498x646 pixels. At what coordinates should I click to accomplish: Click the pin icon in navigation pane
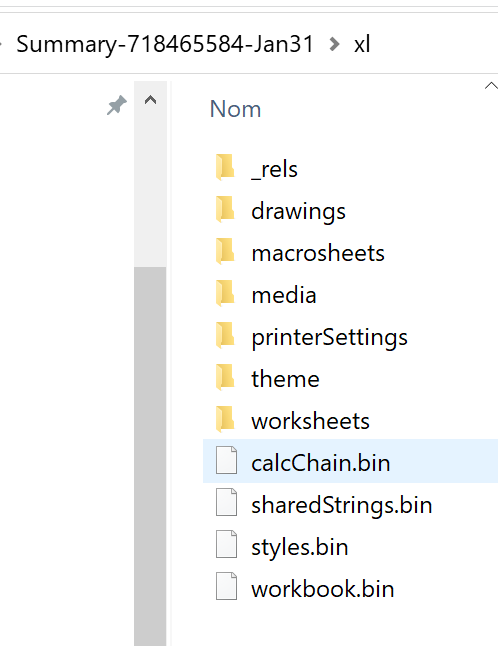(x=117, y=105)
